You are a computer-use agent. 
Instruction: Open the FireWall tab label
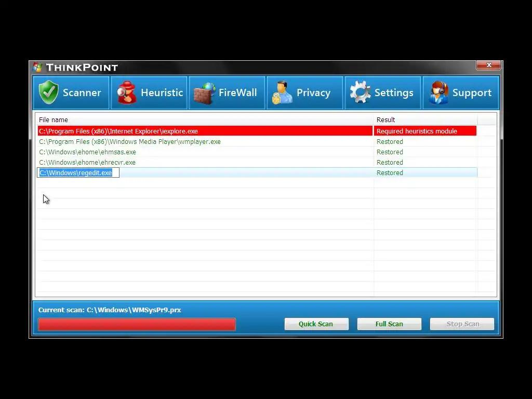[x=237, y=92]
